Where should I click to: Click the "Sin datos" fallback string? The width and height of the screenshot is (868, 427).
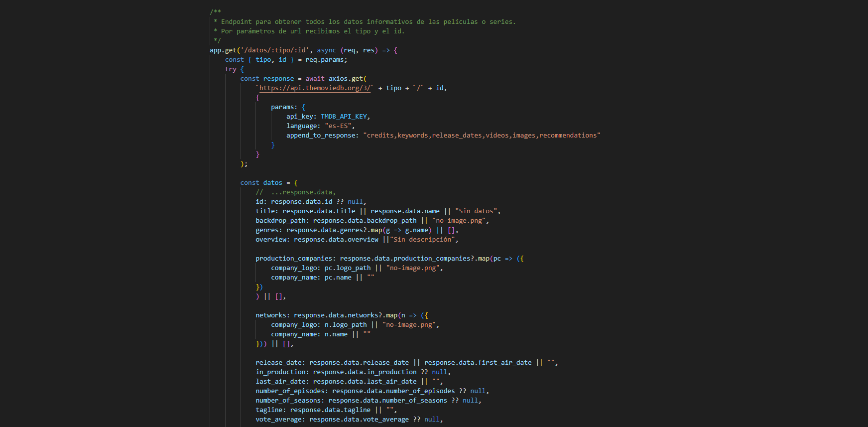coord(477,211)
